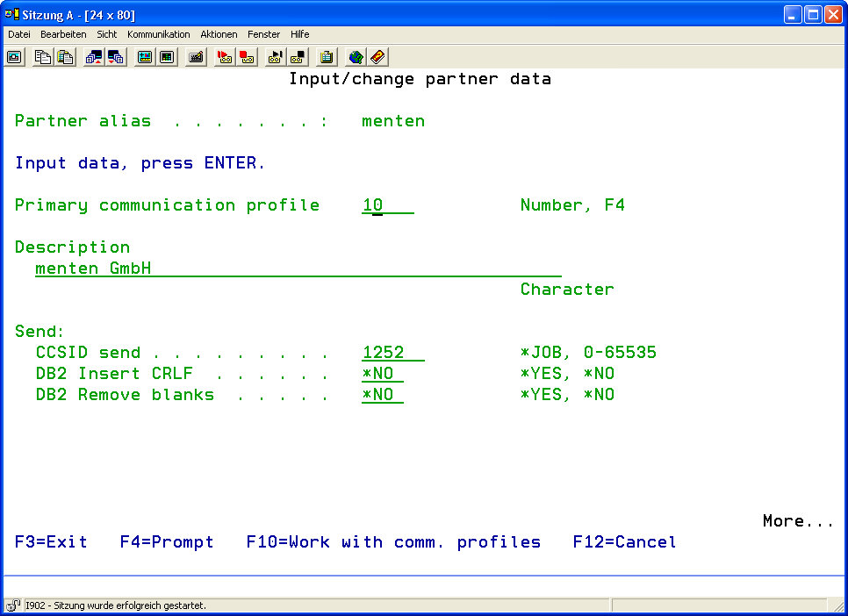Open the Hilfe menu
The image size is (848, 616).
299,34
